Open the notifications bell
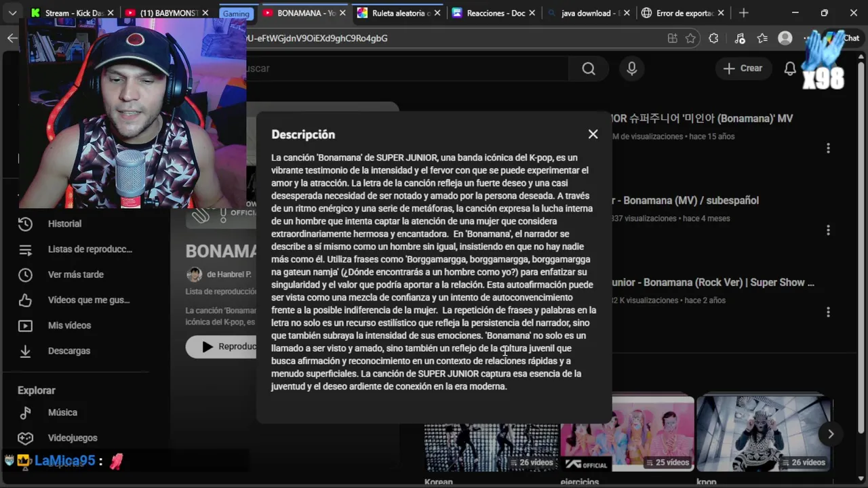Screen dimensions: 868x488 [790, 68]
